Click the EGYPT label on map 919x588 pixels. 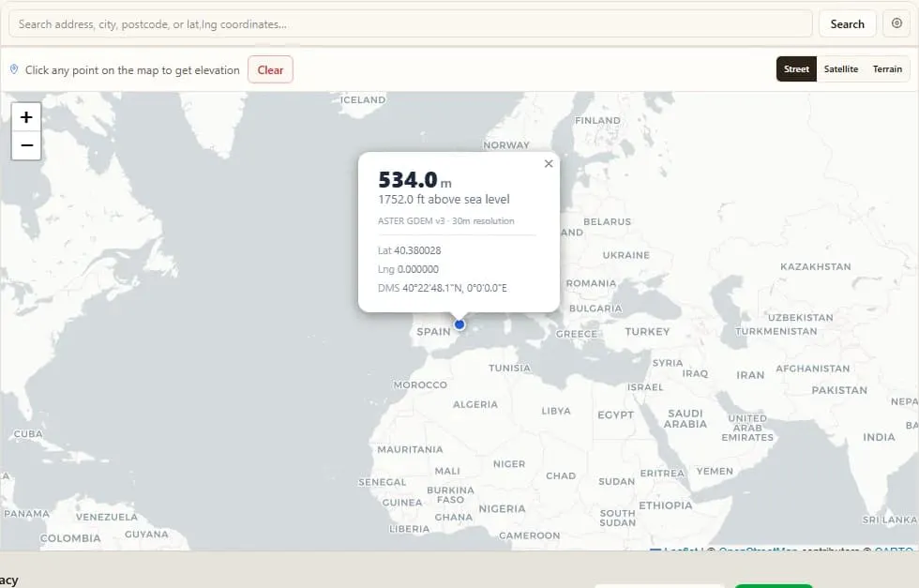tap(615, 415)
